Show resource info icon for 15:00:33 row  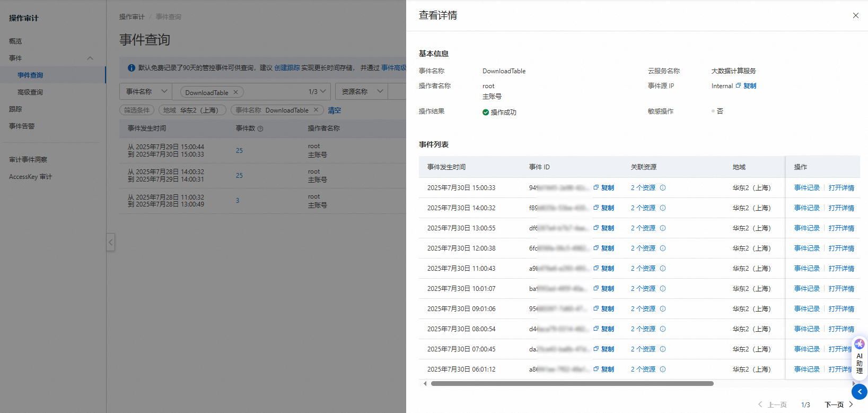tap(663, 187)
